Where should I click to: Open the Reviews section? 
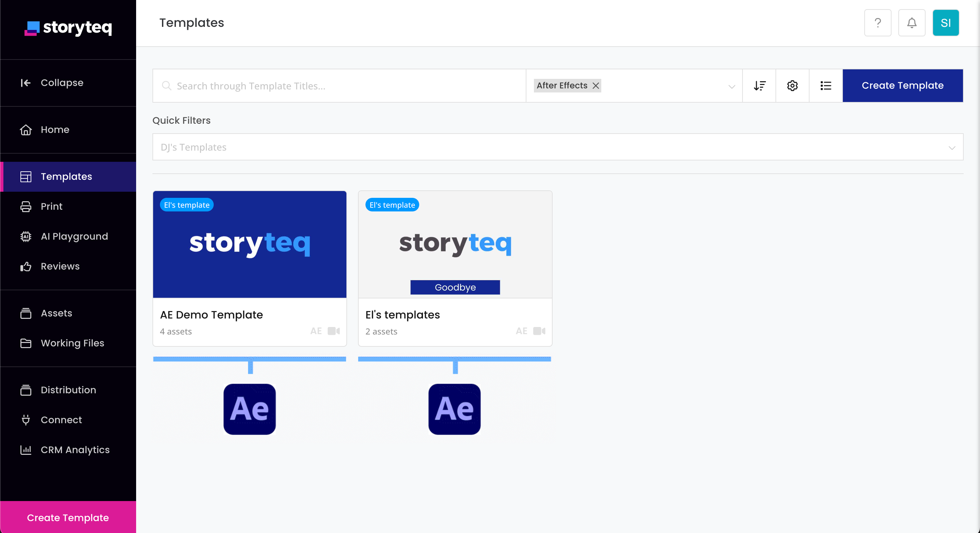point(60,266)
